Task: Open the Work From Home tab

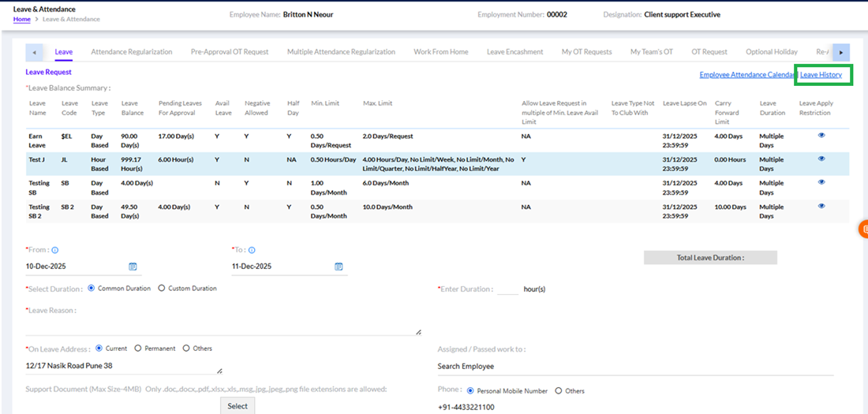Action: pos(440,52)
